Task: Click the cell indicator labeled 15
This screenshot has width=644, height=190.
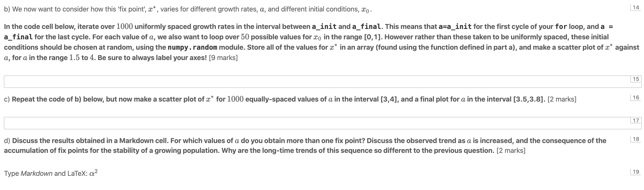Action: pos(636,79)
